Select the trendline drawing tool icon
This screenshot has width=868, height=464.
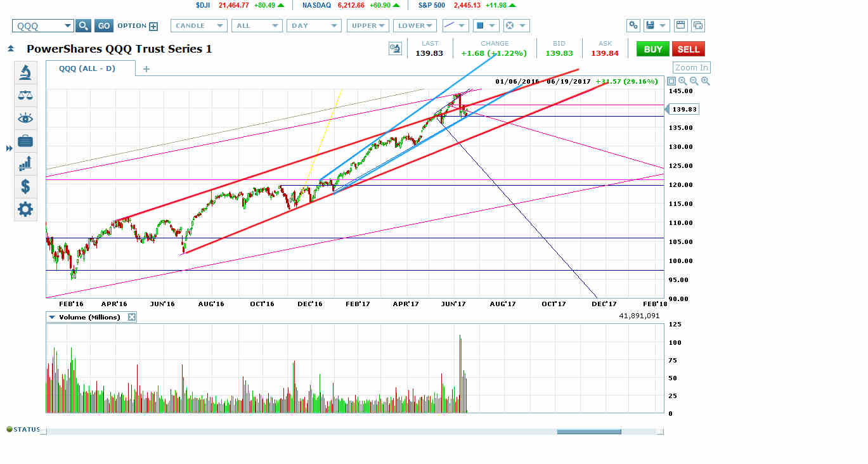(449, 25)
